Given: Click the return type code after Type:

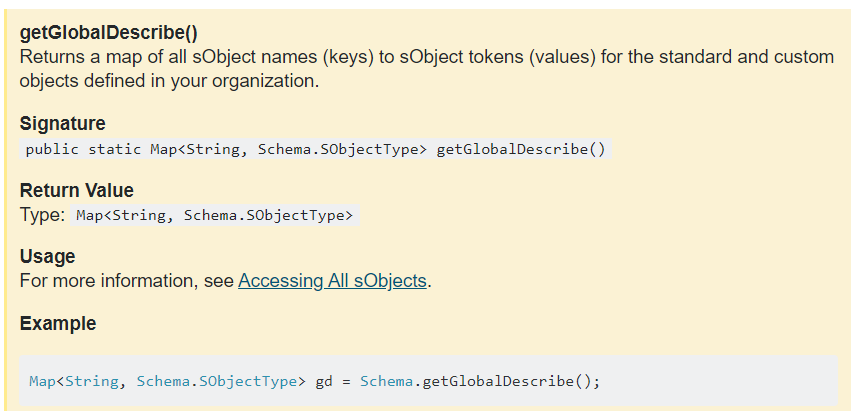Looking at the screenshot, I should 215,215.
